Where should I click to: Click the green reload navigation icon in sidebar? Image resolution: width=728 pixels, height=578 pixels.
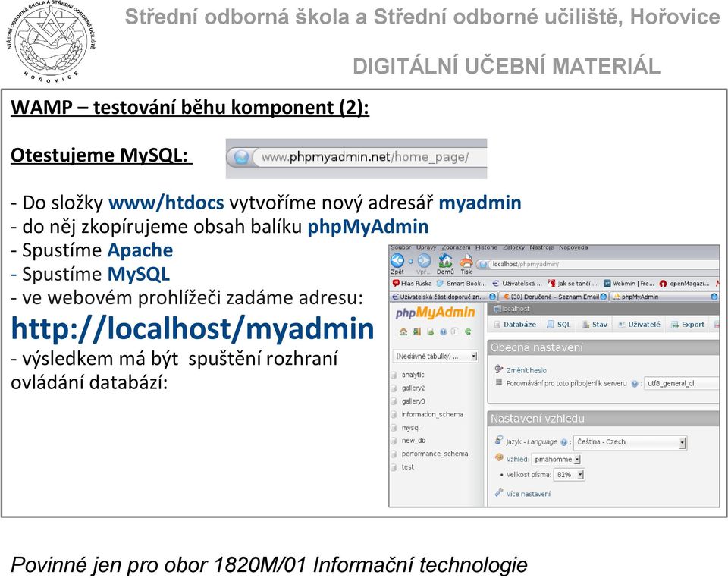coord(468,331)
